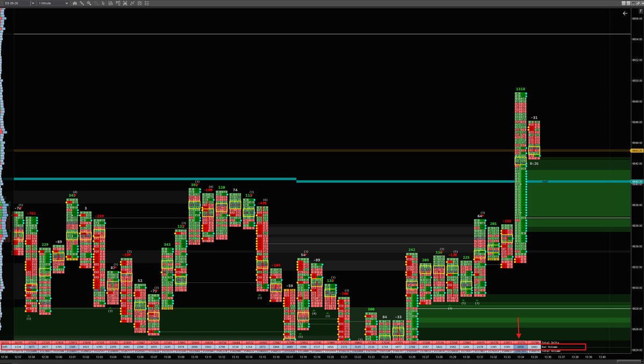Click the 2748 bar volume cell
644x364 pixels.
click(412, 347)
